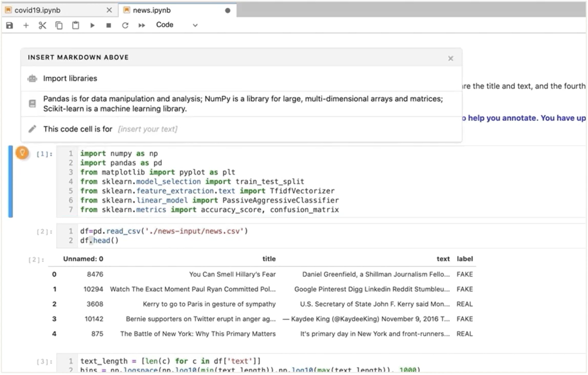Image resolution: width=588 pixels, height=375 pixels.
Task: Click the PassiveAggressiveClassifier import line
Action: pos(209,200)
